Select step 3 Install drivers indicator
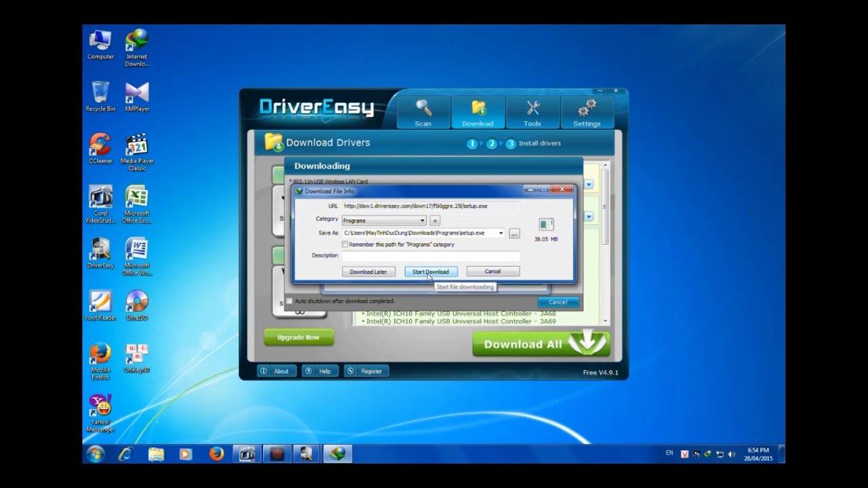The height and width of the screenshot is (488, 868). (x=533, y=143)
